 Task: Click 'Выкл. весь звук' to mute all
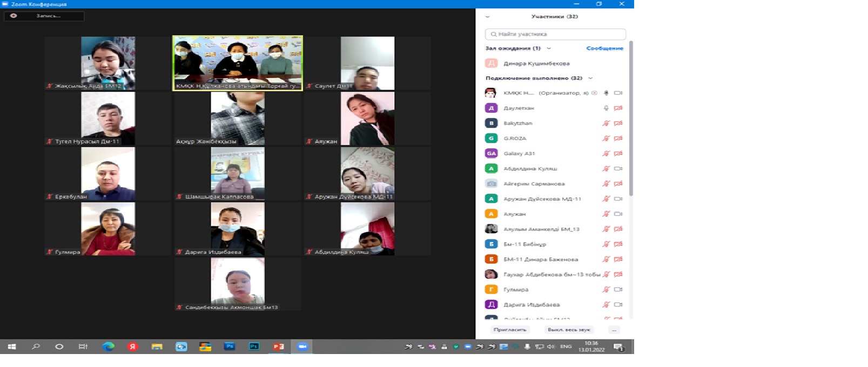(569, 330)
